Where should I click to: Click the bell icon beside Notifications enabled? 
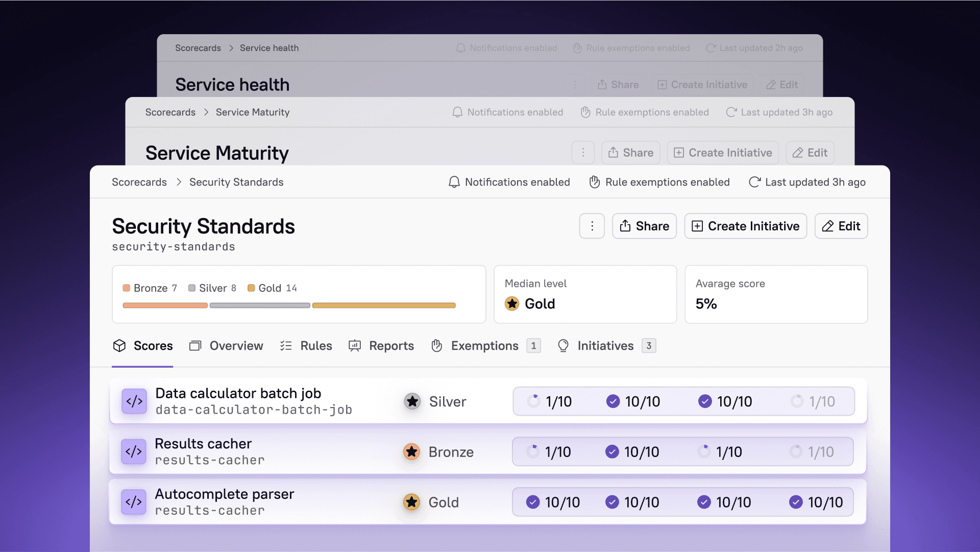click(454, 182)
